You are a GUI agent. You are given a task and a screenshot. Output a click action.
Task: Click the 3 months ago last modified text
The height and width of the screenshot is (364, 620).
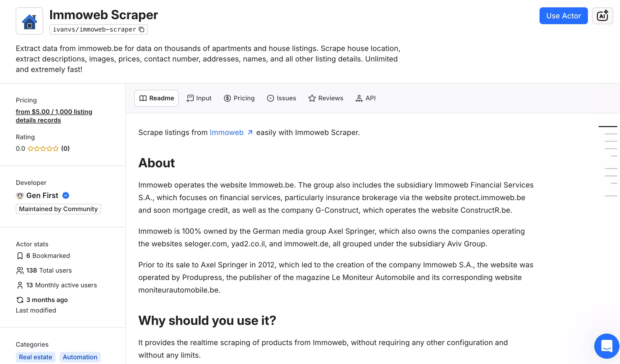(47, 300)
